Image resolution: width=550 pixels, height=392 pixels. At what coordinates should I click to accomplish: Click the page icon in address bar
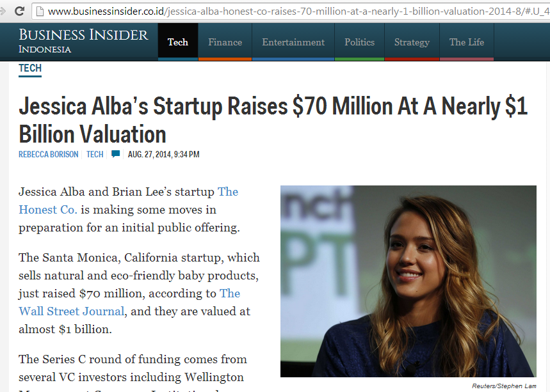click(40, 11)
